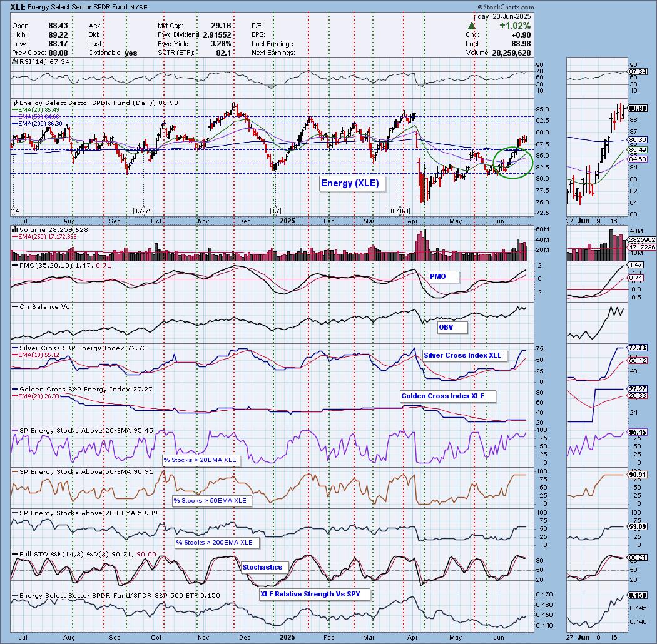
Task: Click the +1.02% percent change
Action: click(515, 26)
